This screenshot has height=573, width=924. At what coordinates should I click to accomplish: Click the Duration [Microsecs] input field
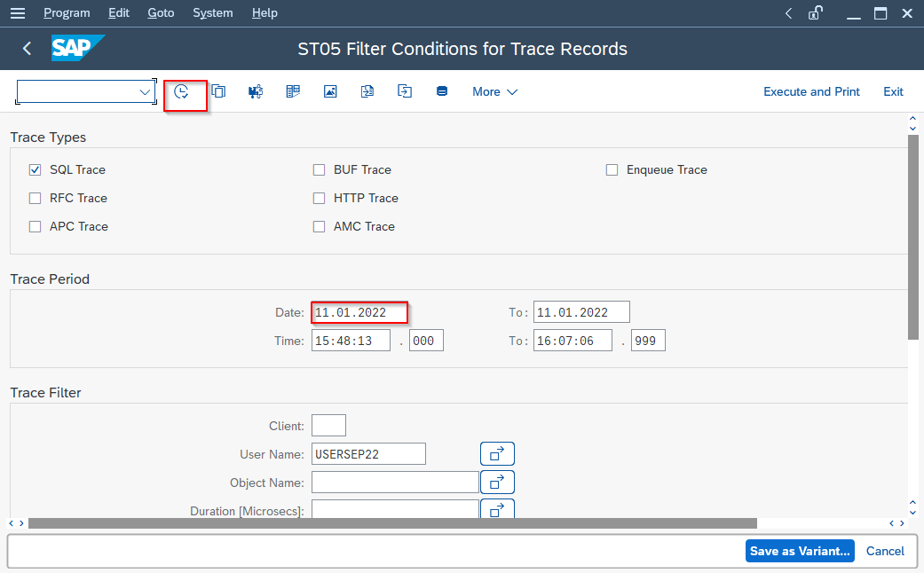(x=395, y=509)
